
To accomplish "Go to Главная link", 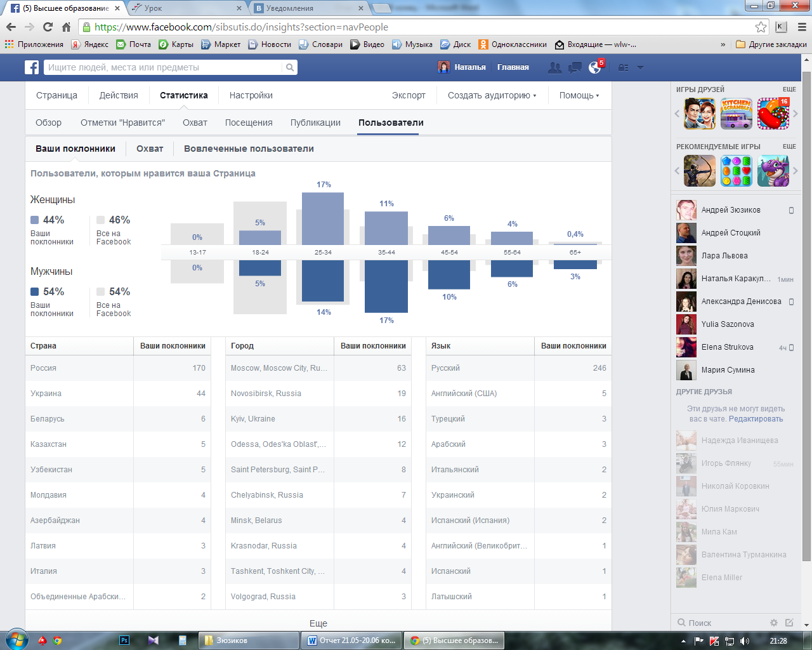I will (513, 67).
